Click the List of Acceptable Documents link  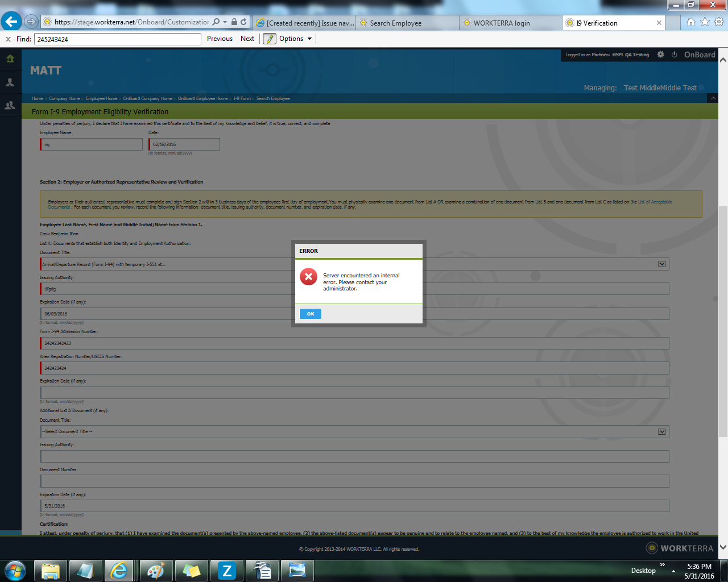[655, 202]
